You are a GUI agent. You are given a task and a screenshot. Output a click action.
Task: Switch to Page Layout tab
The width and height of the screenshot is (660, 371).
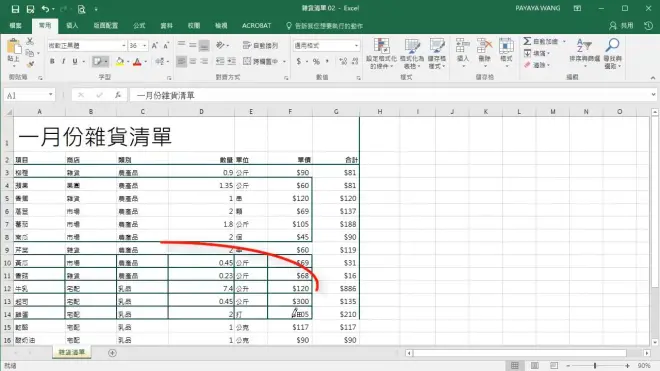106,26
